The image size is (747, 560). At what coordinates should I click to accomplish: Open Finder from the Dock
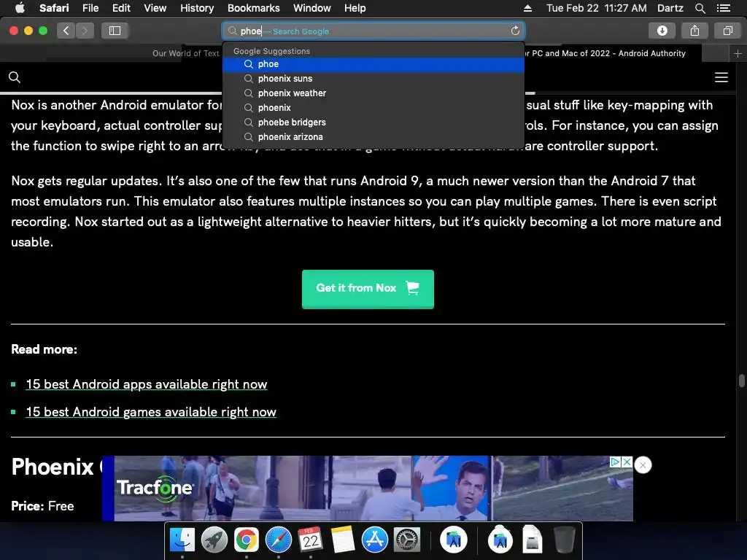coord(182,540)
